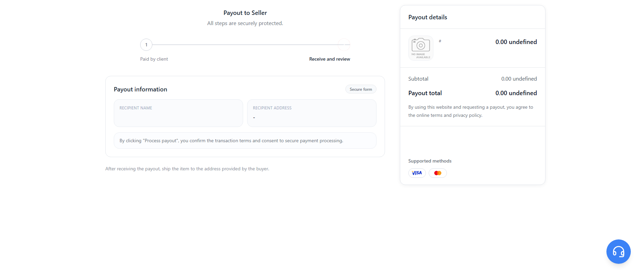Click the final step circle in tracker

coord(344,45)
